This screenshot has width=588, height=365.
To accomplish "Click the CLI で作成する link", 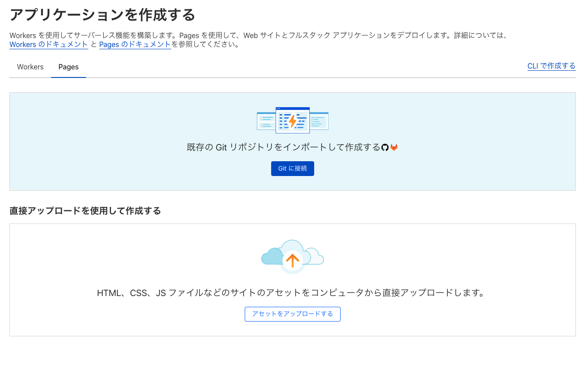I will (551, 65).
